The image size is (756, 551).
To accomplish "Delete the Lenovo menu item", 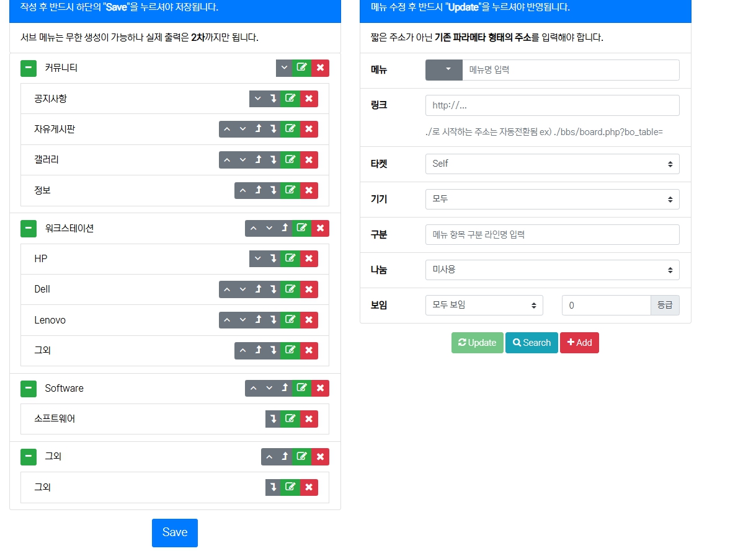I will click(x=309, y=320).
